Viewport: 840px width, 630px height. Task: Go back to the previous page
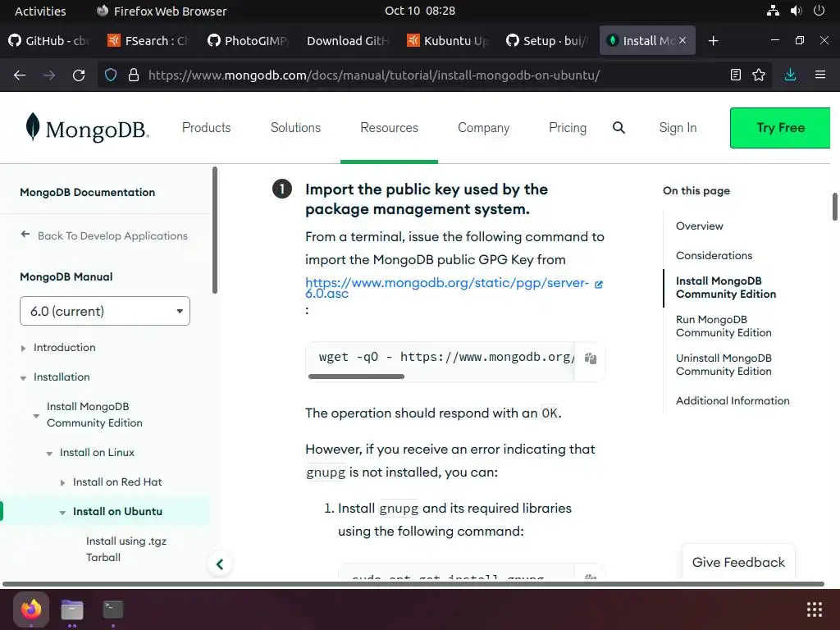20,75
